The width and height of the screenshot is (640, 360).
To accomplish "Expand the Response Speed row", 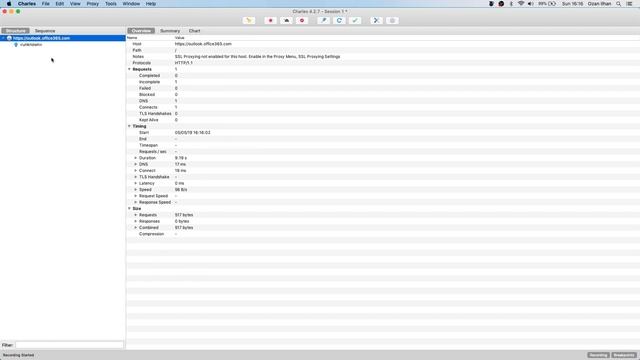I will 136,202.
